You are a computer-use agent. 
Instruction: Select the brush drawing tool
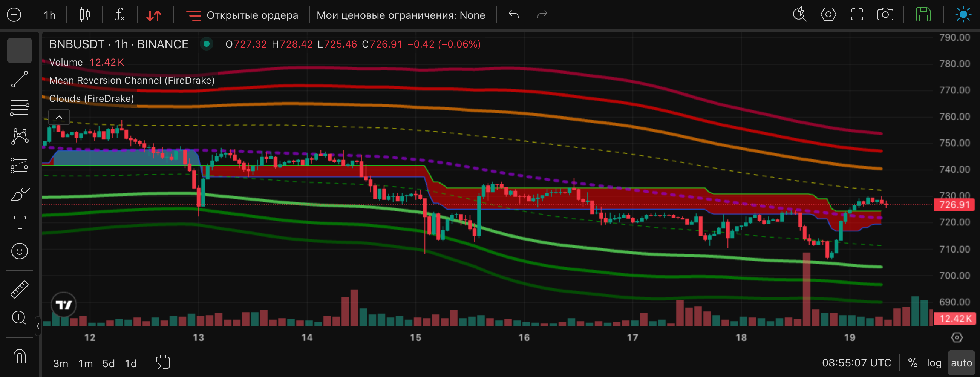19,194
